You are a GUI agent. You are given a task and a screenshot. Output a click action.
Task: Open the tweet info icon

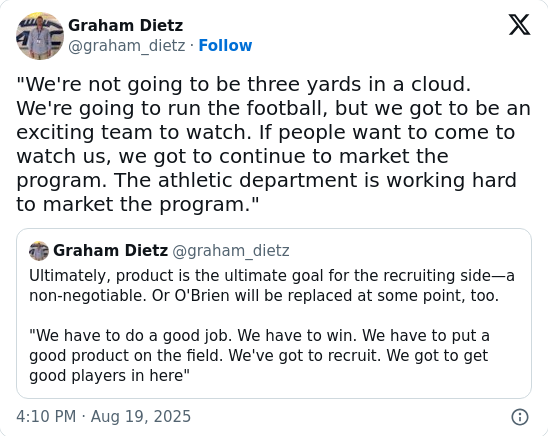pyautogui.click(x=520, y=417)
